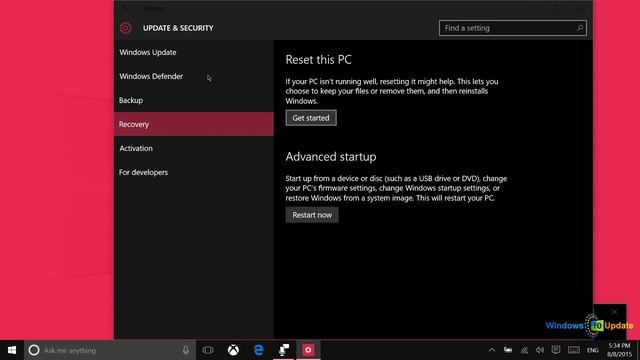The height and width of the screenshot is (360, 640).
Task: Click the Settings gear icon beside UPDATE & SECURITY
Action: pyautogui.click(x=125, y=28)
